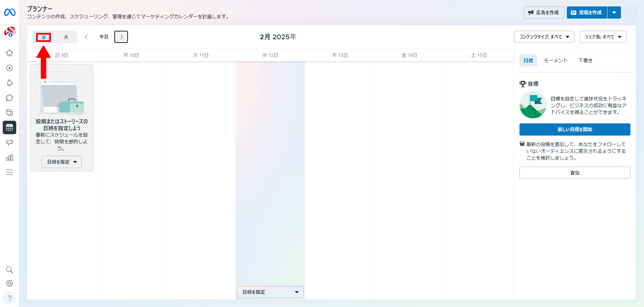Open the Ads megaphone sidebar icon

click(x=9, y=142)
